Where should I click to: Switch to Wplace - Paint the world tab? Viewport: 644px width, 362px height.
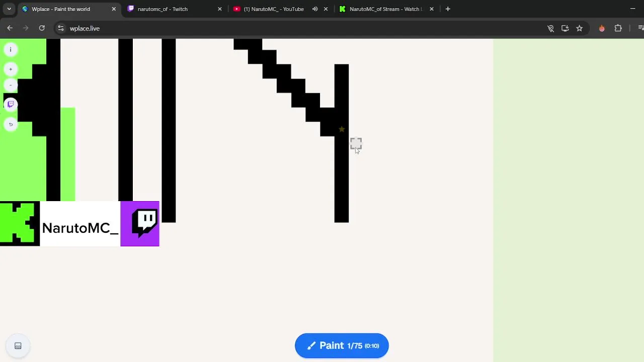pos(69,9)
